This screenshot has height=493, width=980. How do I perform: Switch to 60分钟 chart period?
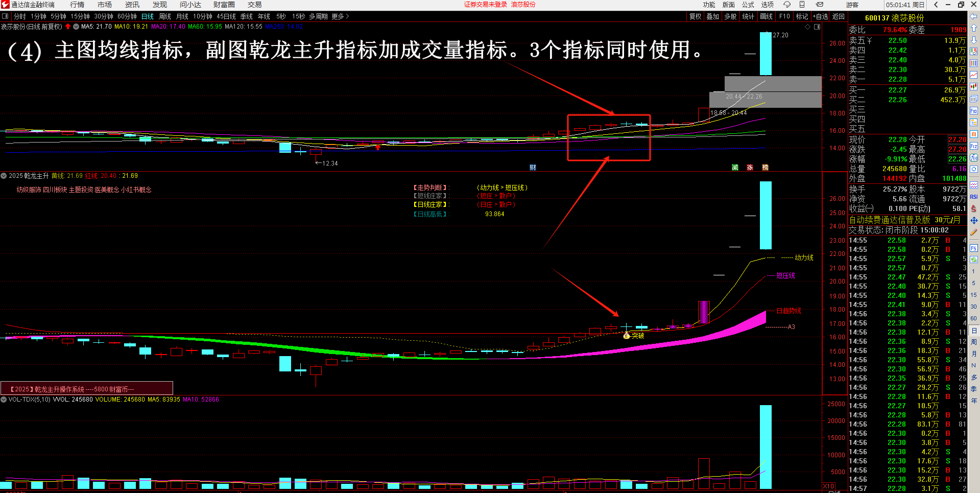coord(127,16)
